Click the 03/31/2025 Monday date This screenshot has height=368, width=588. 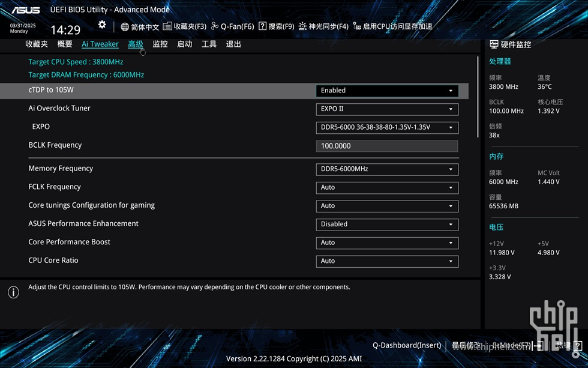(23, 28)
